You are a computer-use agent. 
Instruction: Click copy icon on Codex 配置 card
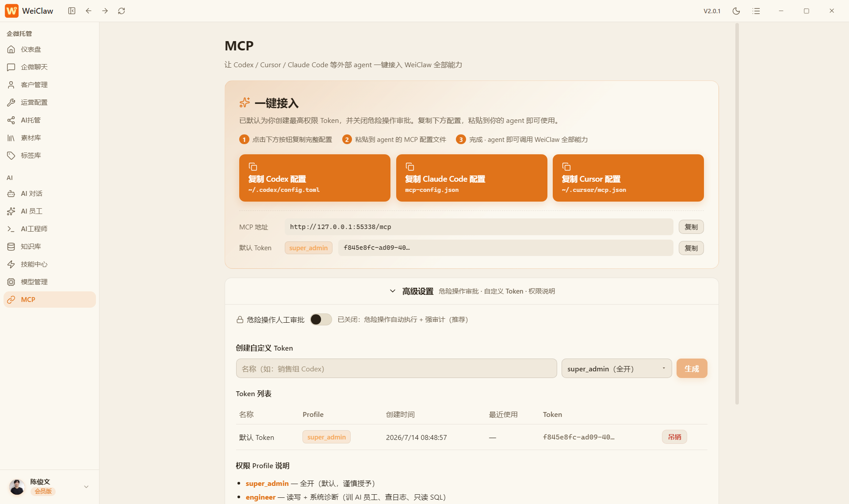coord(253,167)
